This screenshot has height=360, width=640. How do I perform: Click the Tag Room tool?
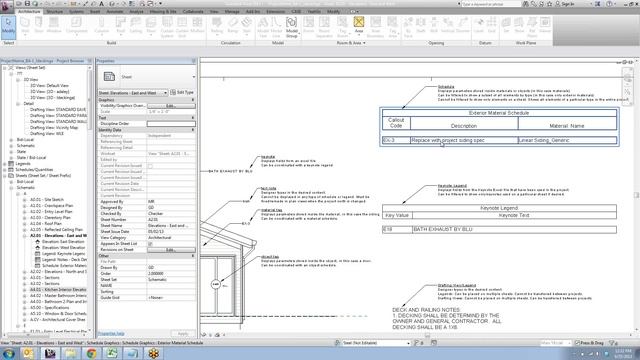click(342, 27)
